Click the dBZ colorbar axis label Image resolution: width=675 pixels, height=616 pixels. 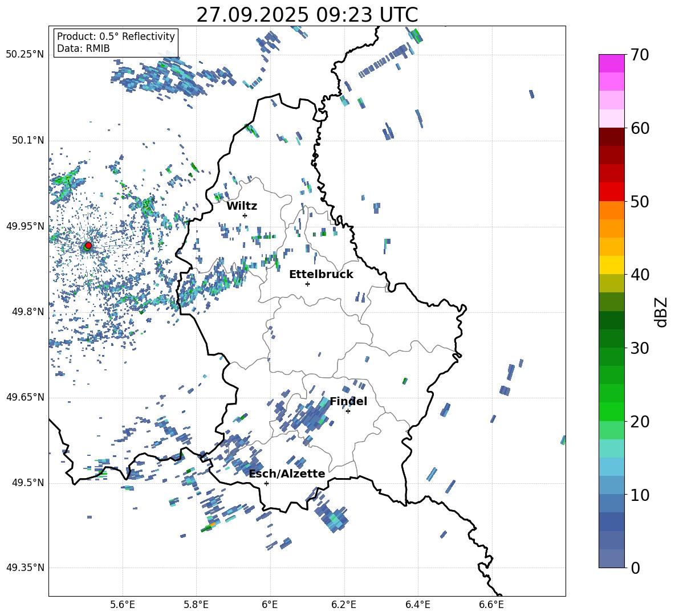coord(661,312)
